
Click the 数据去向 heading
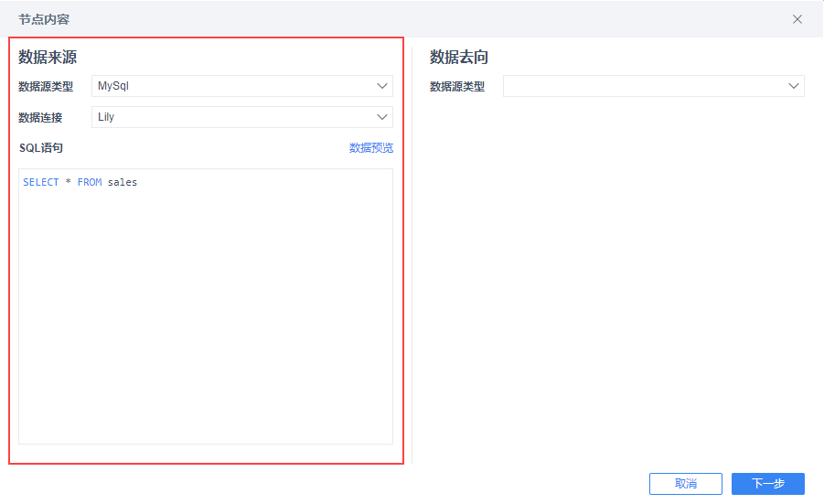[x=459, y=57]
